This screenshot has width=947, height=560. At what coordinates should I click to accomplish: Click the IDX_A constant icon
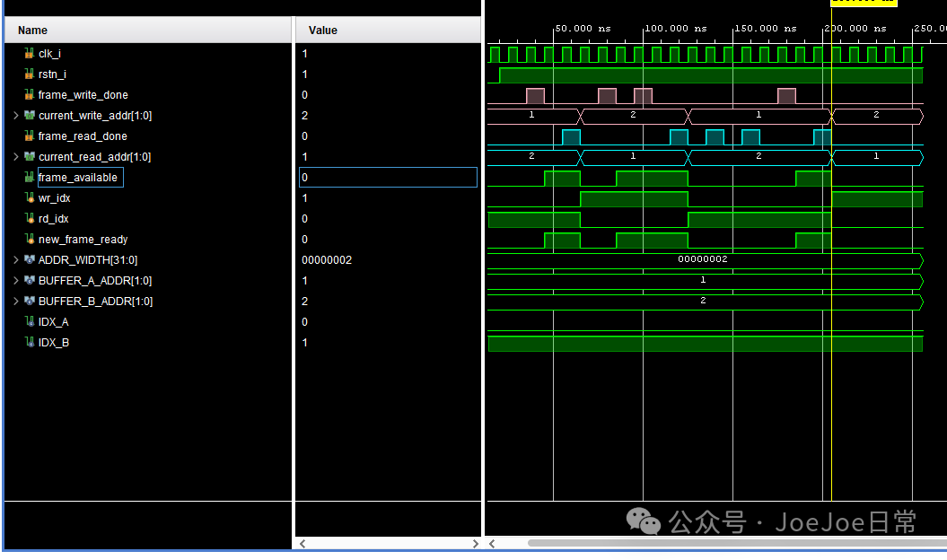click(x=29, y=321)
